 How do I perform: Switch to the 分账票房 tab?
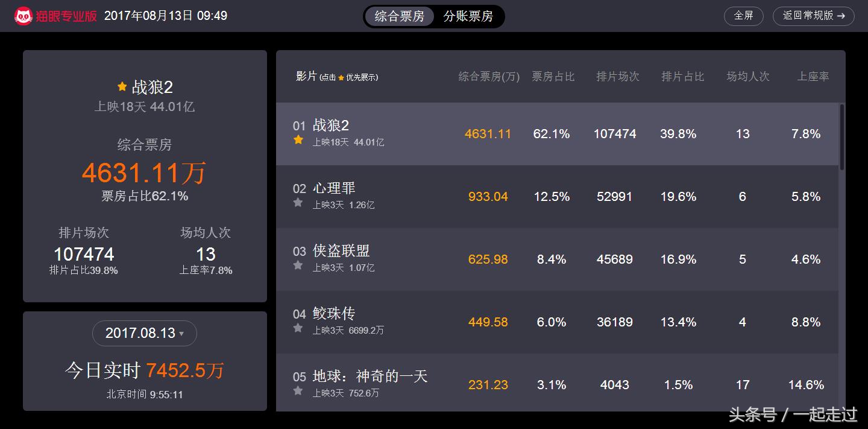point(470,16)
